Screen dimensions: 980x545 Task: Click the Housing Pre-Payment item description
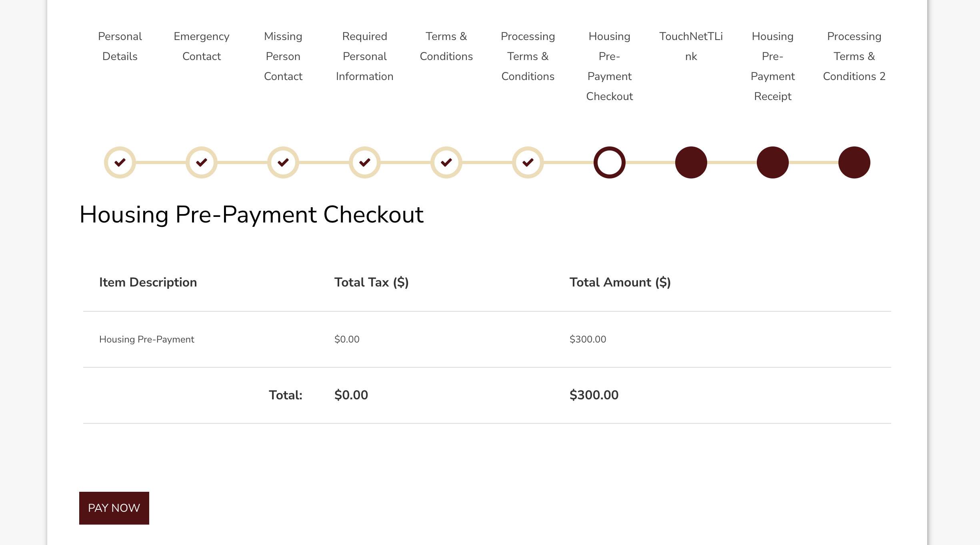[x=146, y=339]
